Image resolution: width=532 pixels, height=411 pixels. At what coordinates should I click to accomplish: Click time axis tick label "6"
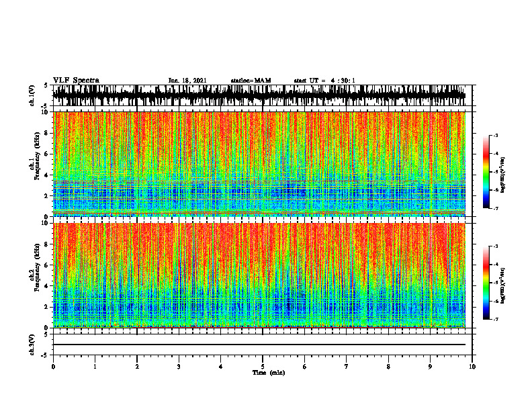[x=305, y=367]
